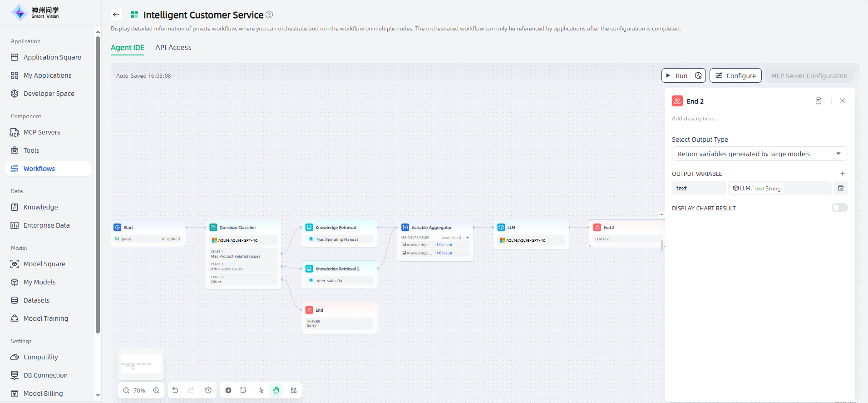Activate hand pan mode toggle
Viewport: 868px width, 403px height.
click(276, 390)
